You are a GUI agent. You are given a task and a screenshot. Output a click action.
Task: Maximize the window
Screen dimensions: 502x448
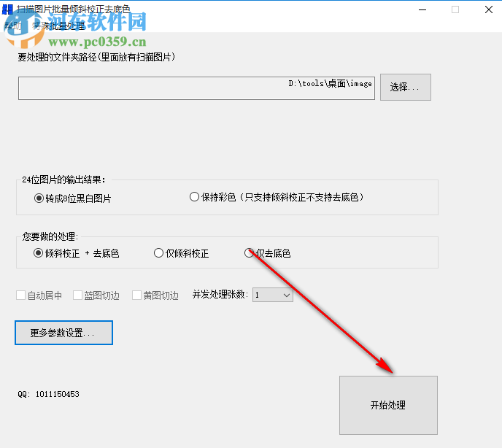pyautogui.click(x=455, y=9)
